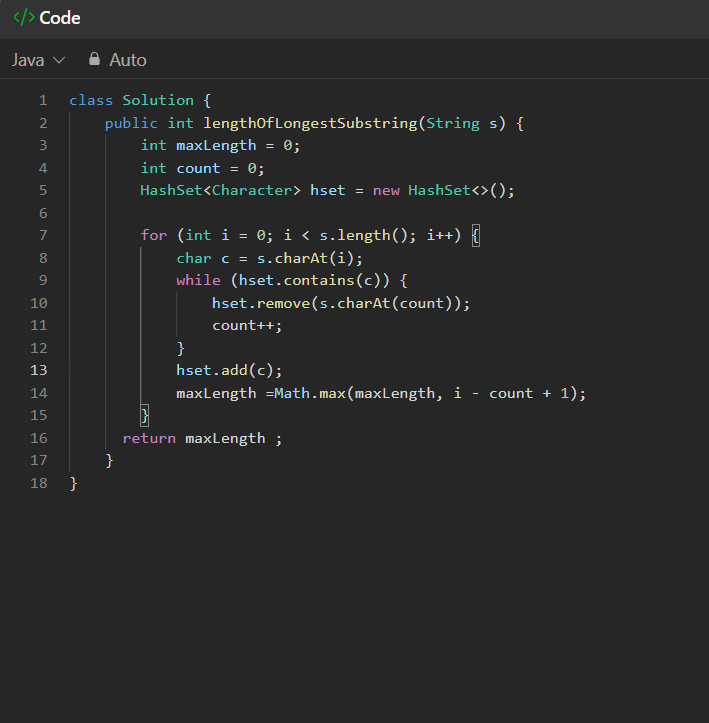Viewport: 709px width, 723px height.
Task: Click 'hset.contains(c)' on line 9
Action: click(x=310, y=280)
